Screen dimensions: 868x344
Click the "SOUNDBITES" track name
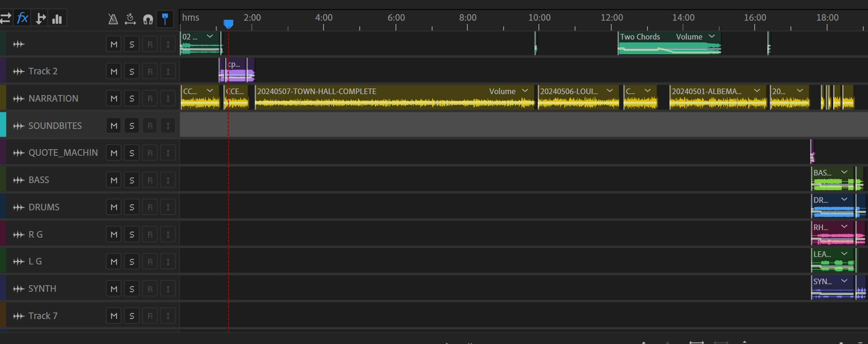(55, 126)
